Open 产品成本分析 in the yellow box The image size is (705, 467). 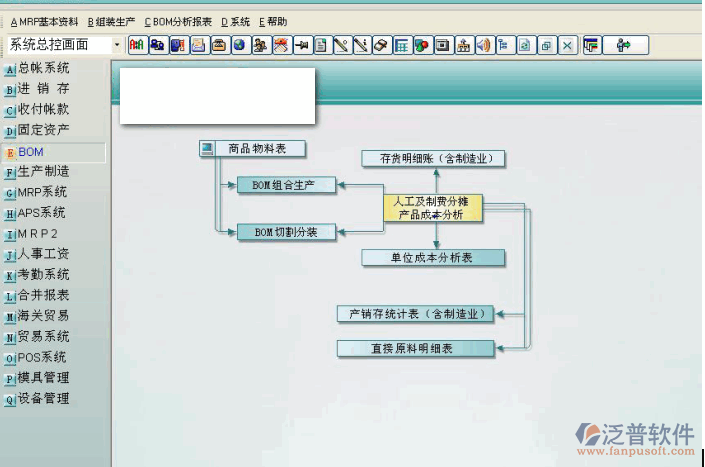(x=431, y=215)
